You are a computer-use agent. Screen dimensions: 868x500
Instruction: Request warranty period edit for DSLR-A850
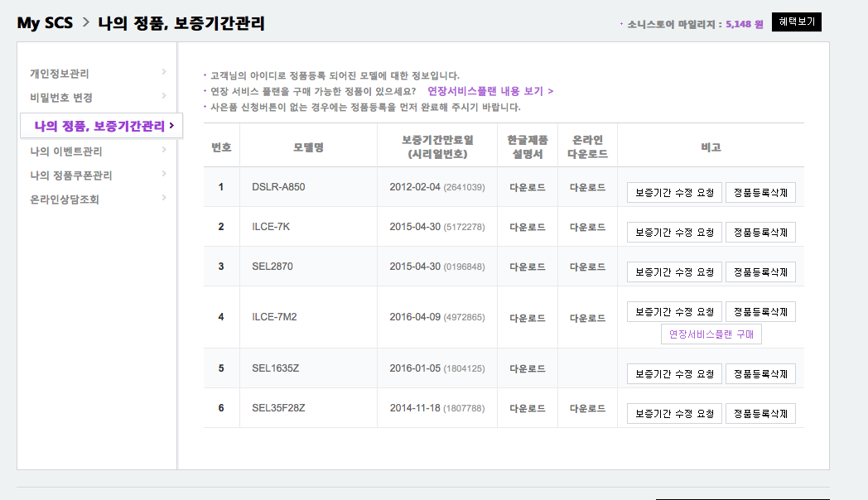pos(674,193)
